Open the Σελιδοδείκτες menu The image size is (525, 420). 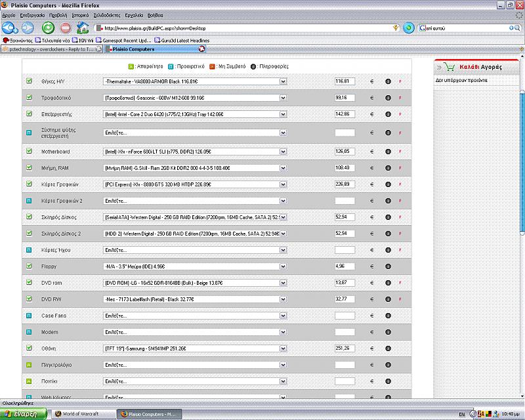[x=107, y=15]
